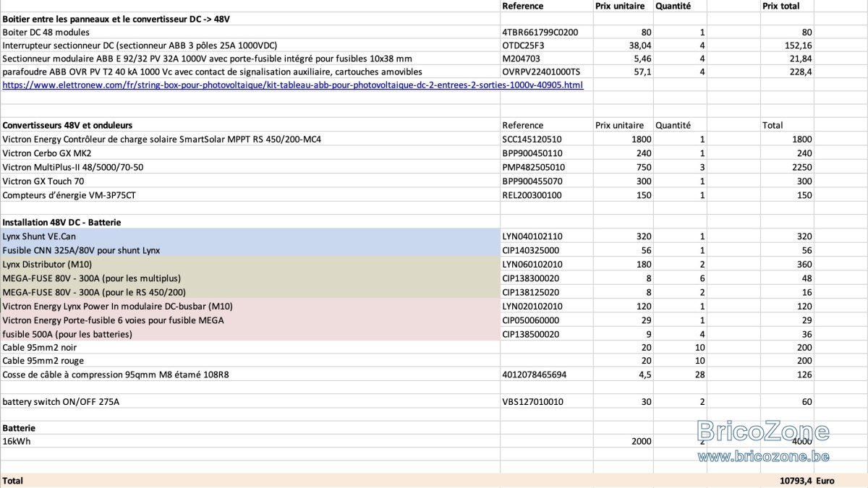Click the Cable 95mm2 rouge cell
868x488 pixels.
[x=250, y=361]
